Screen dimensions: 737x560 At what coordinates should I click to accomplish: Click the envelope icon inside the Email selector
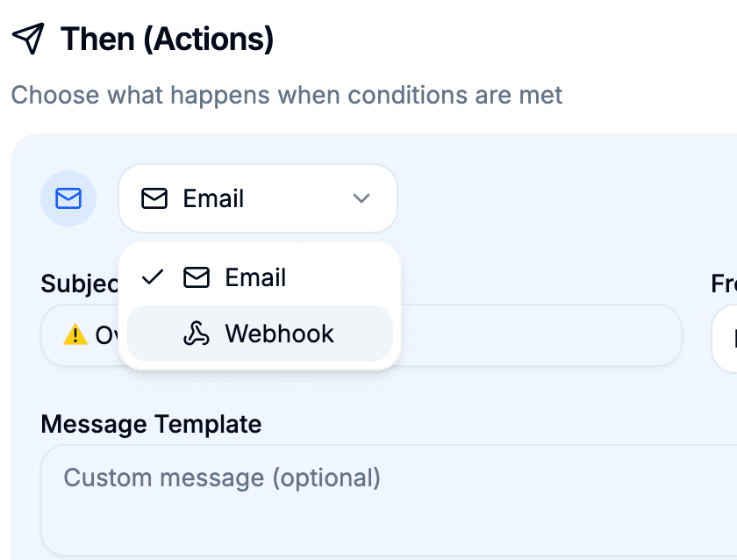(x=154, y=198)
